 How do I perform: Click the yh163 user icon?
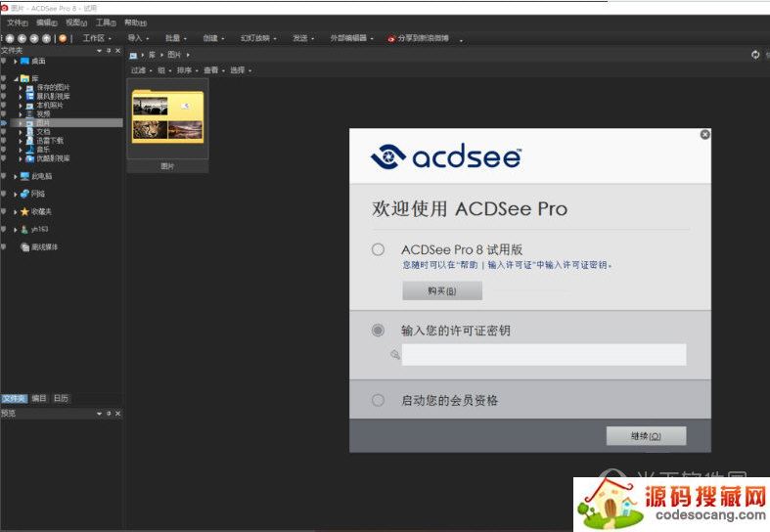(x=24, y=229)
